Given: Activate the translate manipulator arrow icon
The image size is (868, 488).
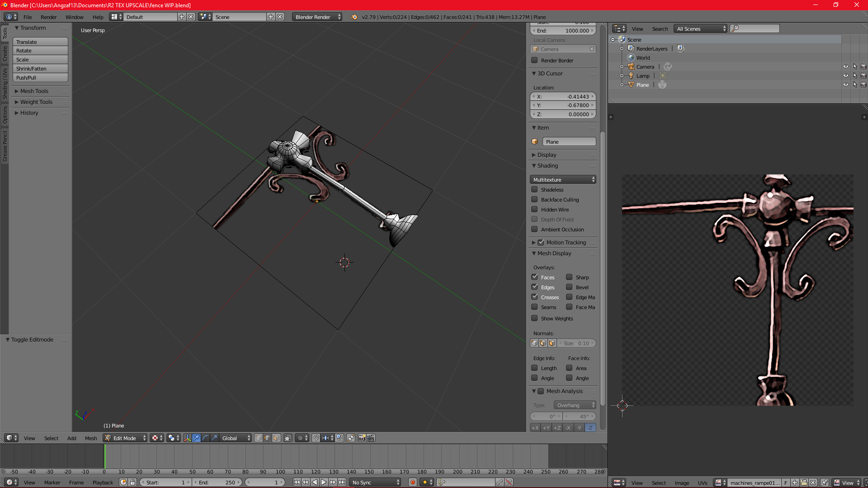Looking at the screenshot, I should click(x=196, y=438).
